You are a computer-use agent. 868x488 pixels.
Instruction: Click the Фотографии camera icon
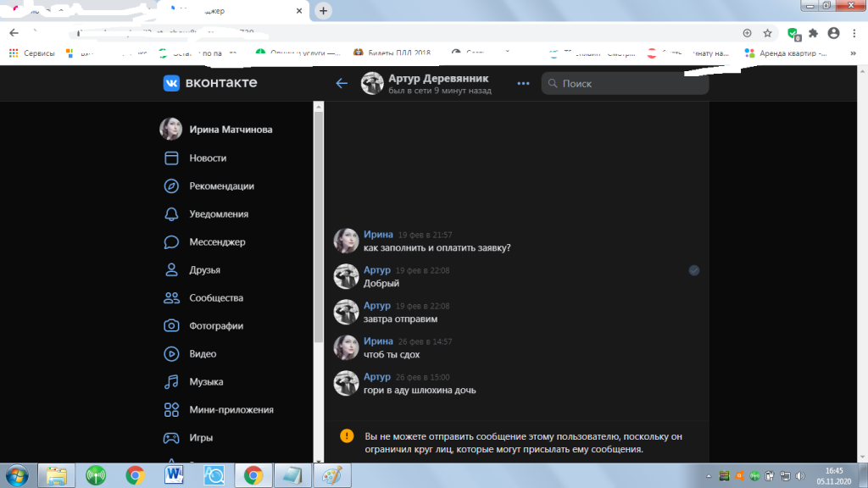click(x=171, y=326)
